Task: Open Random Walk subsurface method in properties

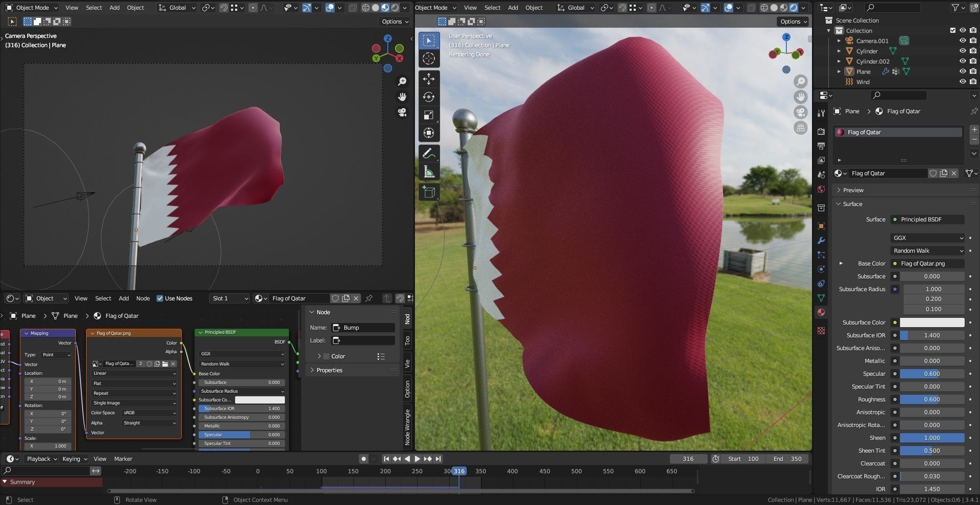Action: [x=928, y=251]
